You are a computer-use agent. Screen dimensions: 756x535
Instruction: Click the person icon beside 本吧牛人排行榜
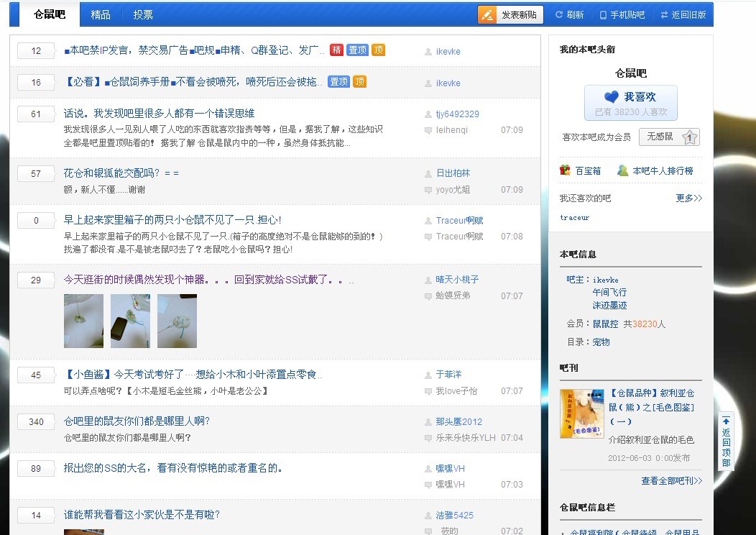pos(623,170)
